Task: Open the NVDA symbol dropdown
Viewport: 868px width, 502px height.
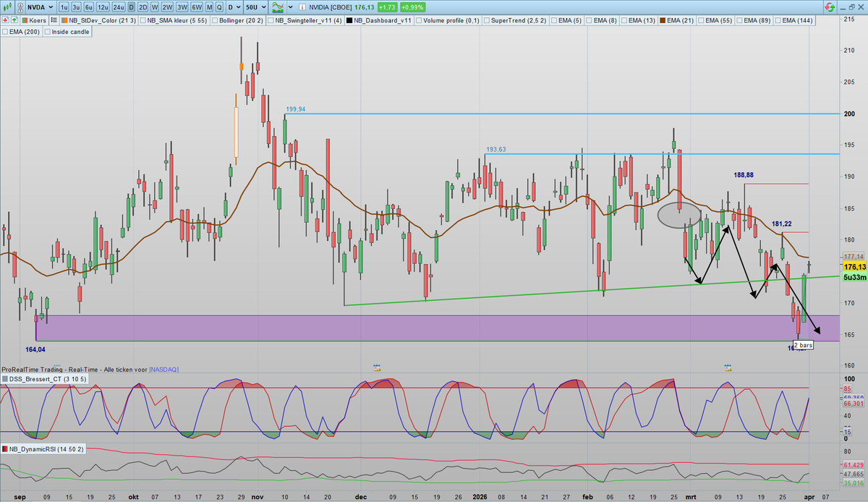Action: tap(49, 7)
